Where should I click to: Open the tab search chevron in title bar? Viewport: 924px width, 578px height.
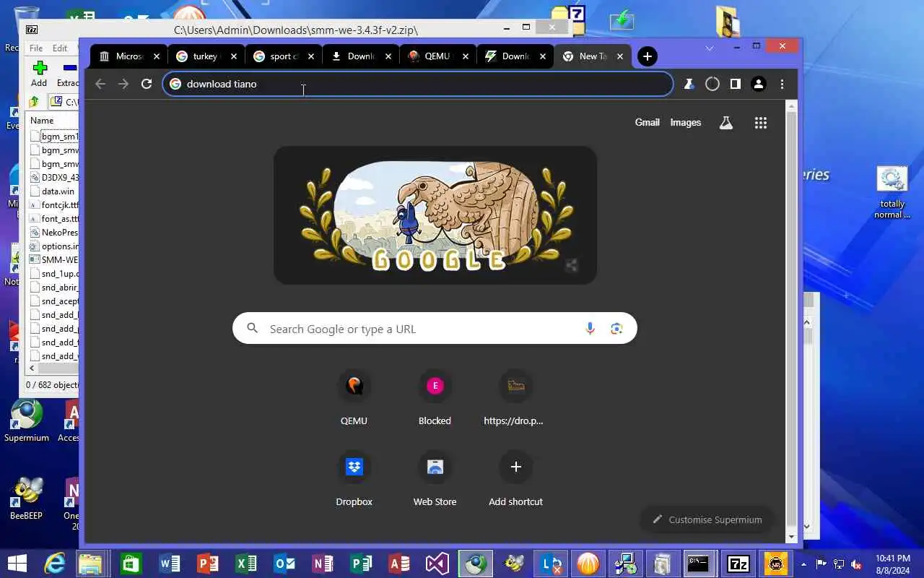710,48
